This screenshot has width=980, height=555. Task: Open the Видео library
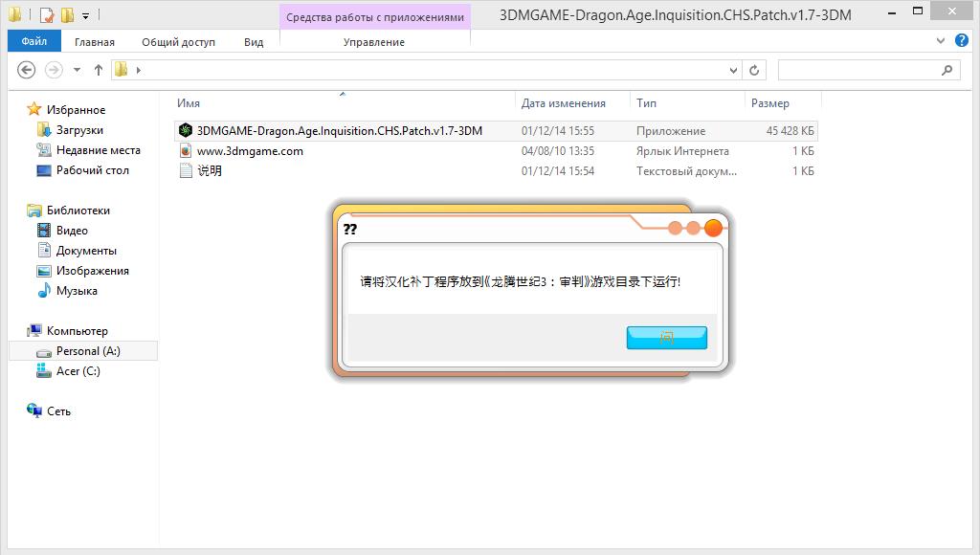pos(72,230)
